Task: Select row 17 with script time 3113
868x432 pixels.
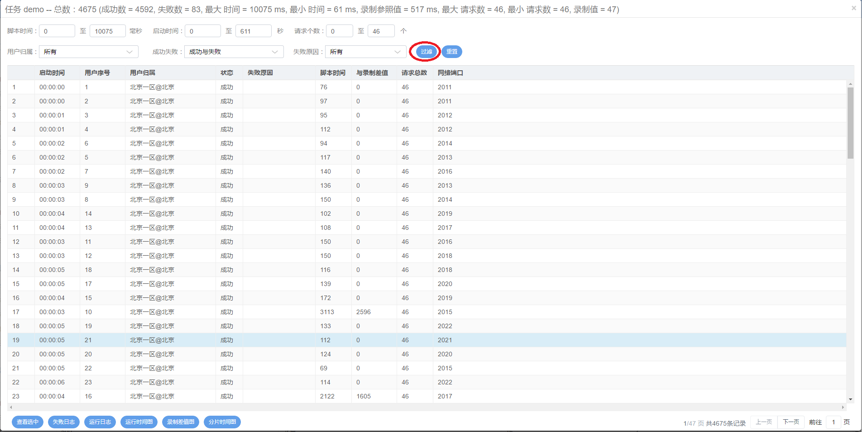Action: (327, 312)
